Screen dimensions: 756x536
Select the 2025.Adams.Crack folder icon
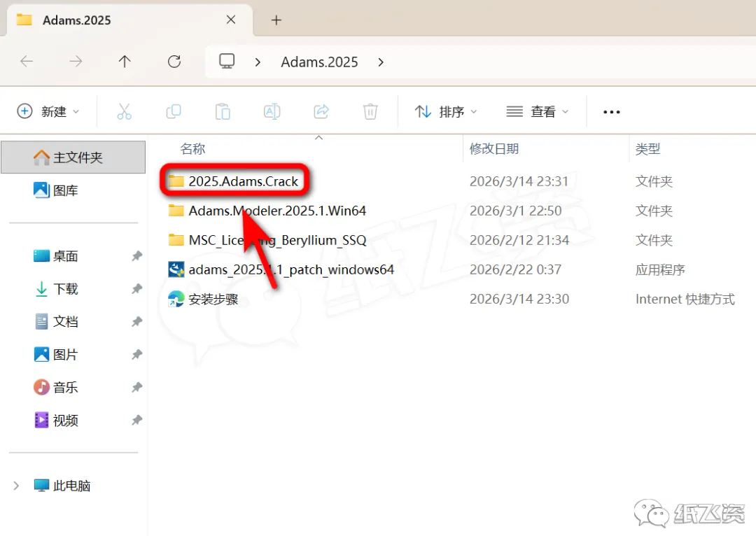176,181
